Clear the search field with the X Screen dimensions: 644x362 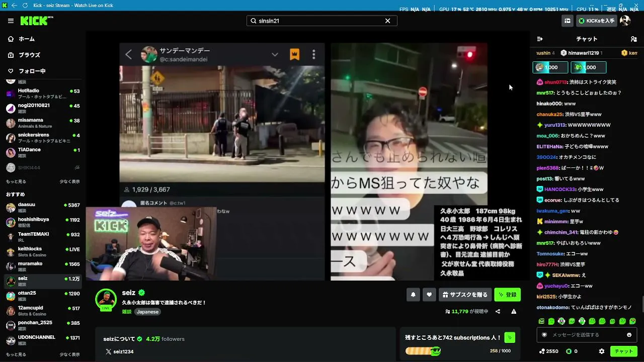[x=387, y=21]
